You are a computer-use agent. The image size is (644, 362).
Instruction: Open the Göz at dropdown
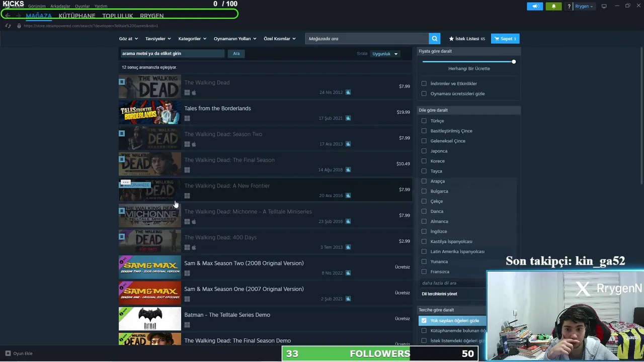tap(128, 39)
